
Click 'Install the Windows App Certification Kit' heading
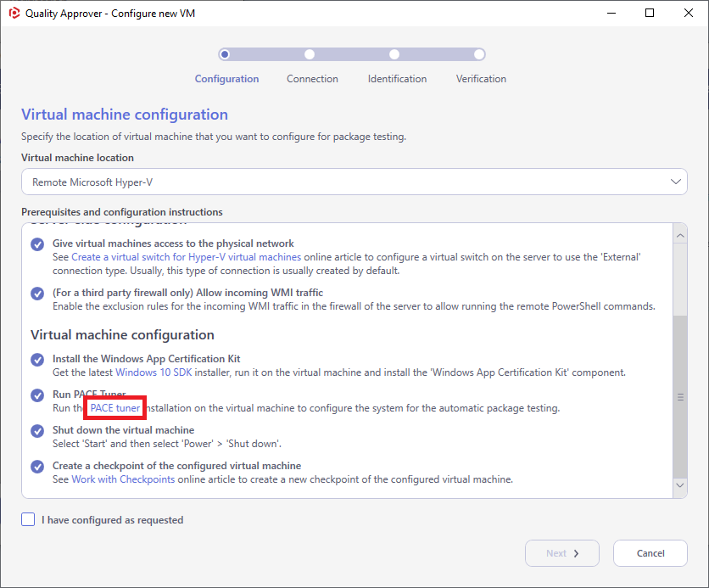[x=146, y=359]
